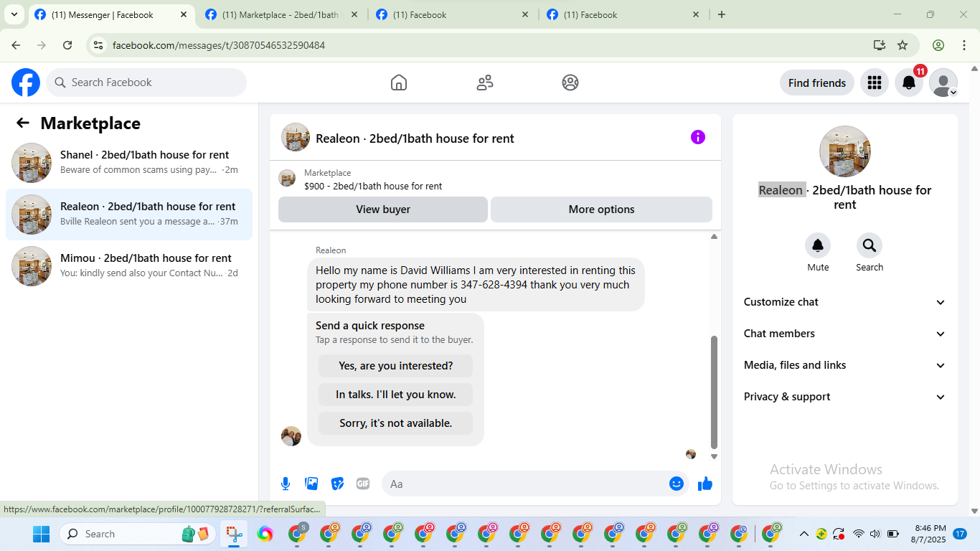Go back with the browser back arrow
The width and height of the screenshot is (980, 551).
pyautogui.click(x=16, y=45)
